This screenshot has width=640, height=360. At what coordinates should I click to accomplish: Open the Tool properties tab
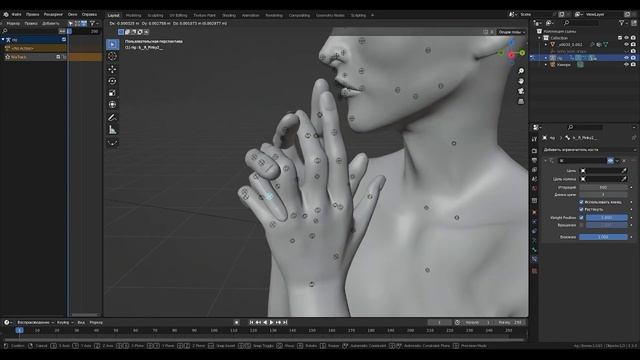tap(534, 139)
